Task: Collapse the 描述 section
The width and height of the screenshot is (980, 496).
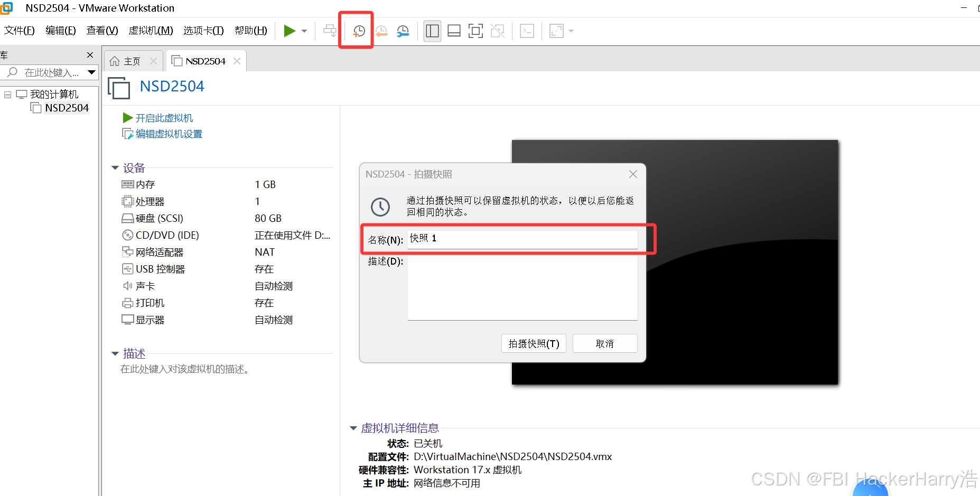Action: click(x=115, y=353)
